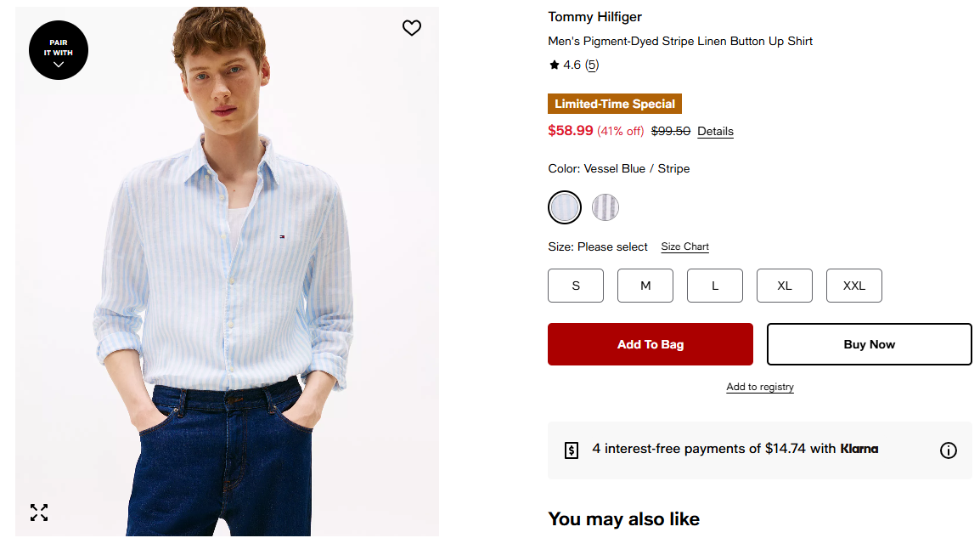This screenshot has width=980, height=538.
Task: Click Add to registry link
Action: point(760,387)
